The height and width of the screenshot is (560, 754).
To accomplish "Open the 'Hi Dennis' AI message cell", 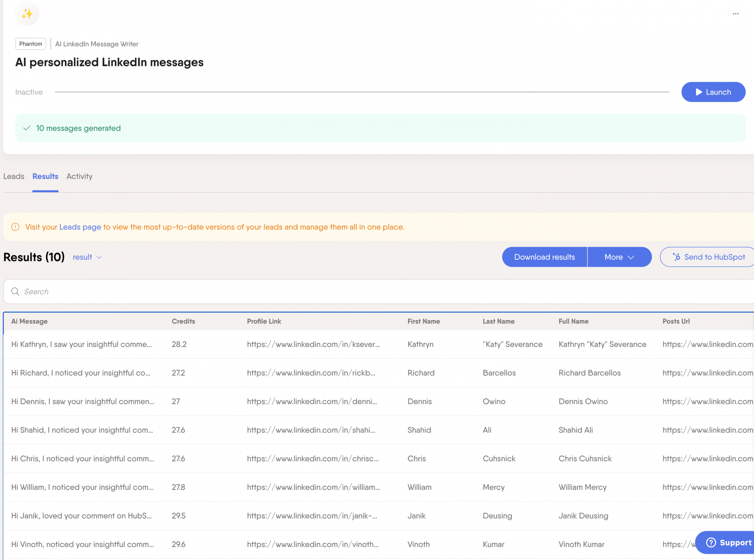I will click(83, 401).
